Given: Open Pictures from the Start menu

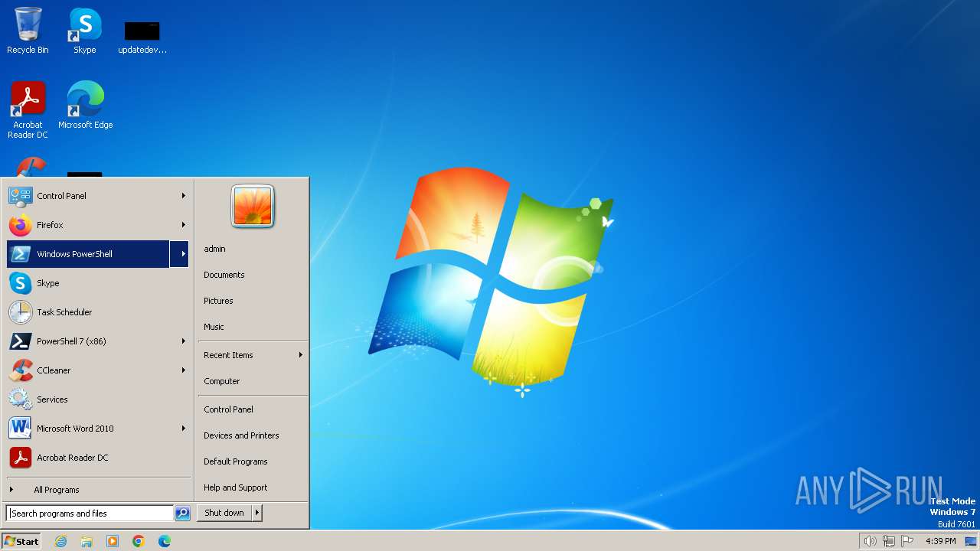Looking at the screenshot, I should pyautogui.click(x=253, y=301).
